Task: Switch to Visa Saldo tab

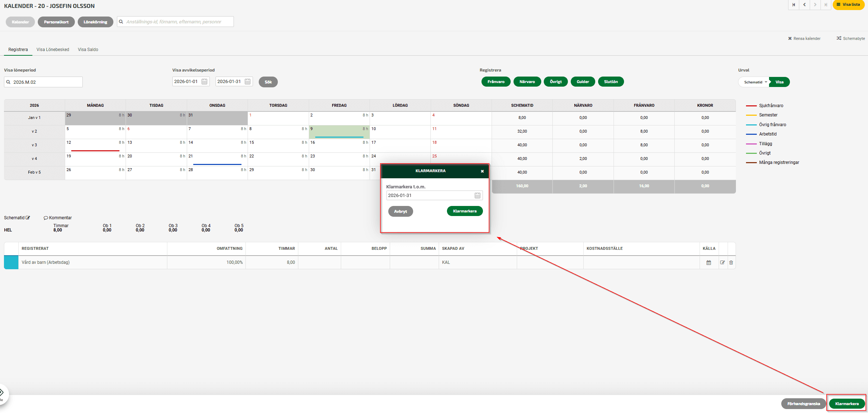Action: (88, 50)
